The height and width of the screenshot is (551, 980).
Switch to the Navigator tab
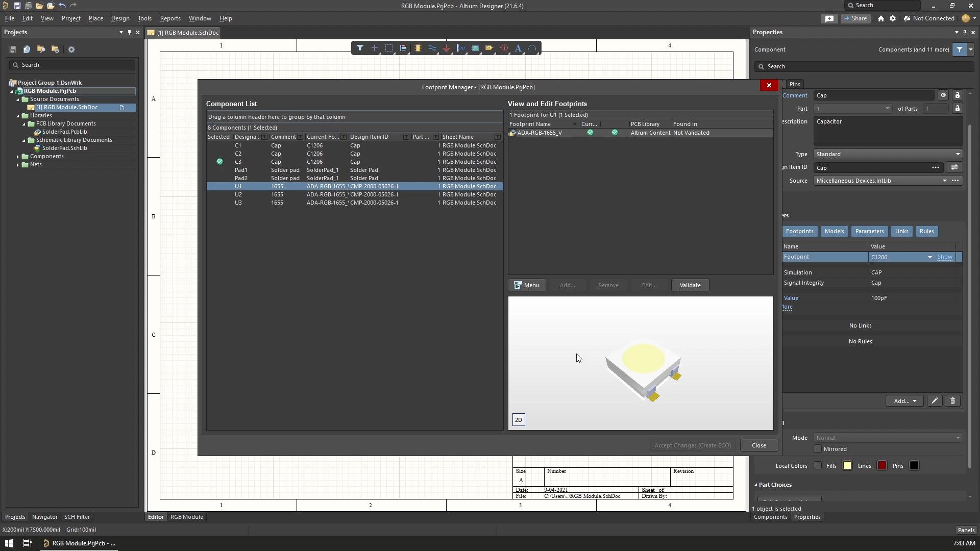point(45,517)
